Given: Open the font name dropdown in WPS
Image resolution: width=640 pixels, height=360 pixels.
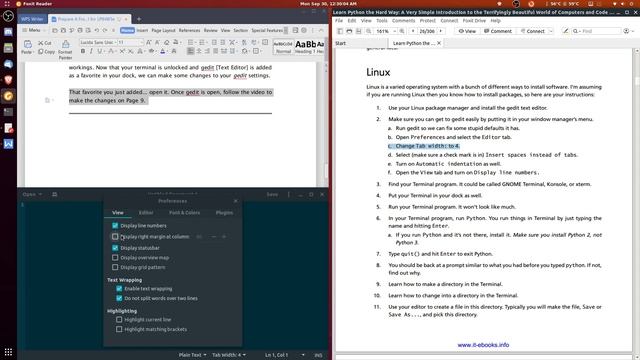Looking at the screenshot, I should tap(115, 42).
